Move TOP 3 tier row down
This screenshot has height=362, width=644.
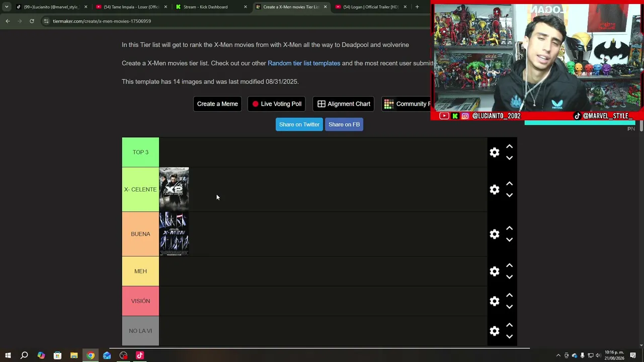(509, 158)
